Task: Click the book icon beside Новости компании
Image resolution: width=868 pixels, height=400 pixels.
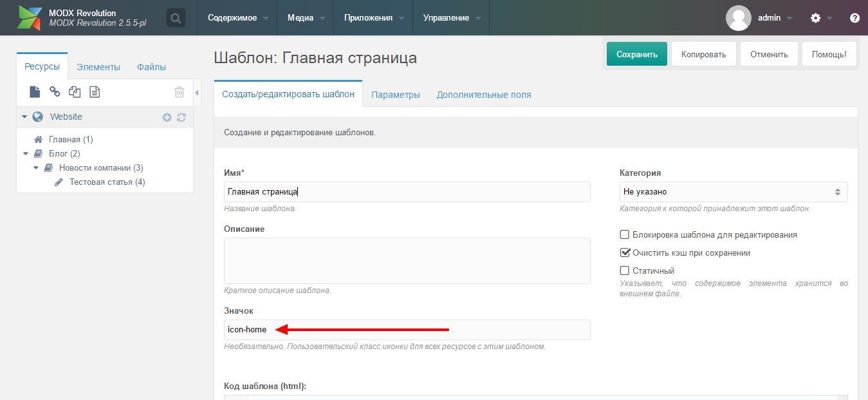Action: click(x=49, y=167)
